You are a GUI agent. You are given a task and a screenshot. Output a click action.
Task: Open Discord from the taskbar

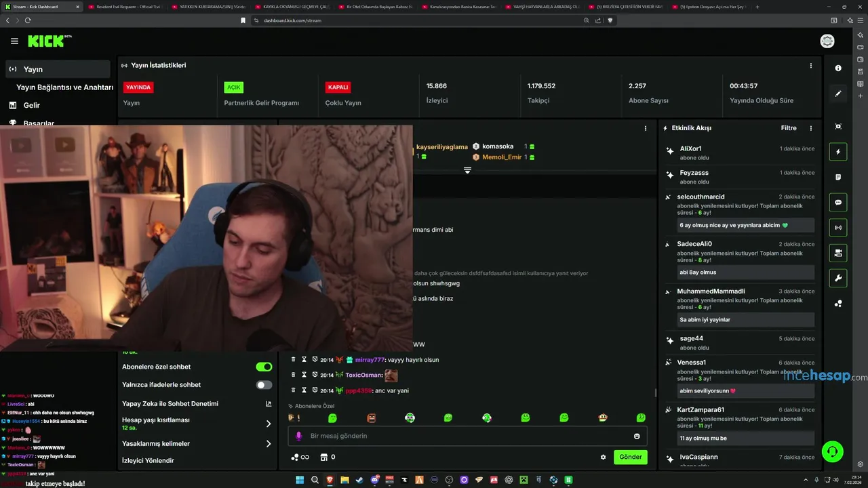click(374, 480)
